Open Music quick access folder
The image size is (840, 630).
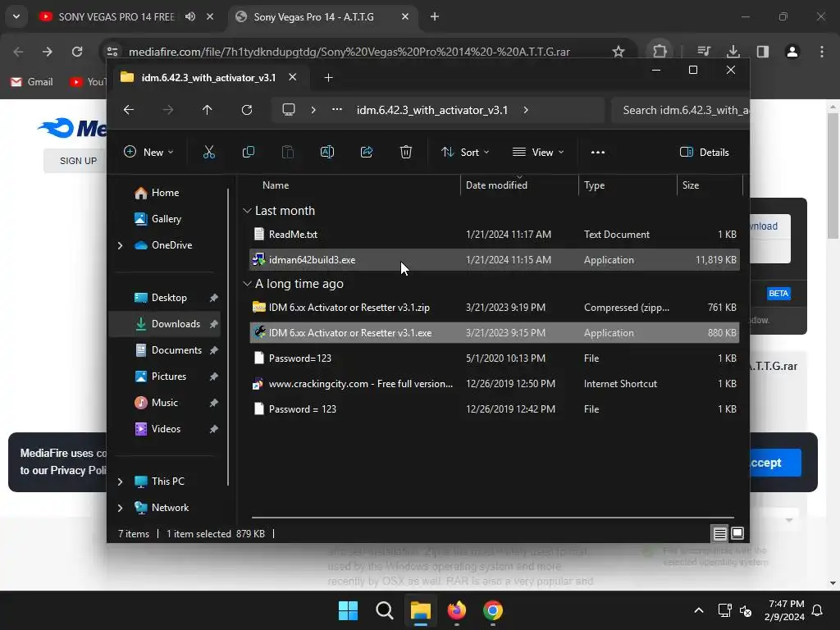click(x=164, y=402)
